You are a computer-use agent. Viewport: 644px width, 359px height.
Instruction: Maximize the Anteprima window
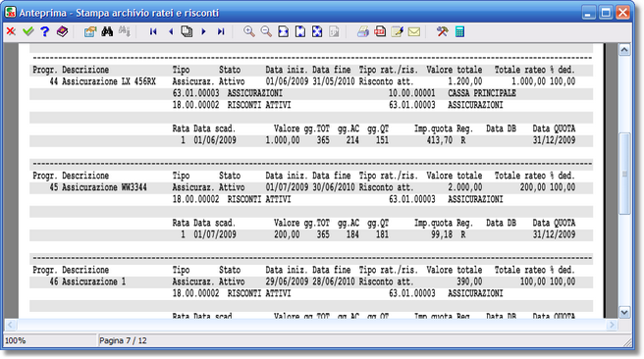pyautogui.click(x=606, y=13)
